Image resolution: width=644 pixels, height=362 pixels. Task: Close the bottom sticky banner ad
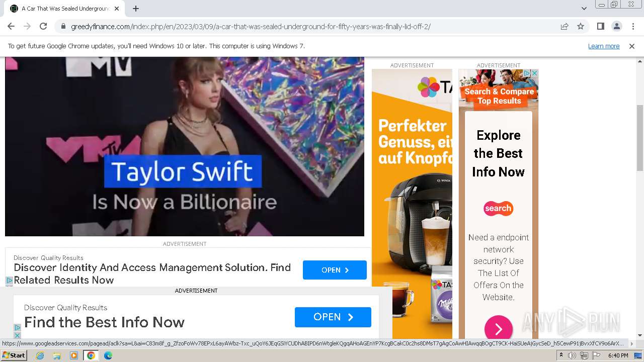coord(17,335)
